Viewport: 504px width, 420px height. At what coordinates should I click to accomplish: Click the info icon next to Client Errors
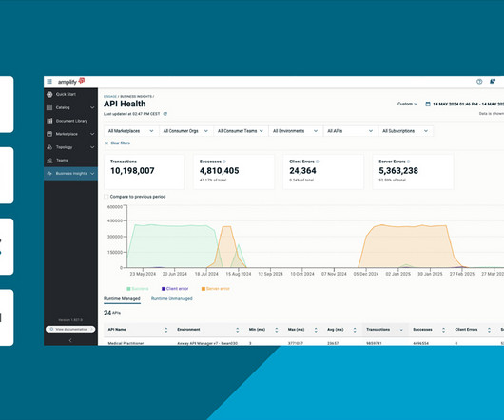point(318,162)
